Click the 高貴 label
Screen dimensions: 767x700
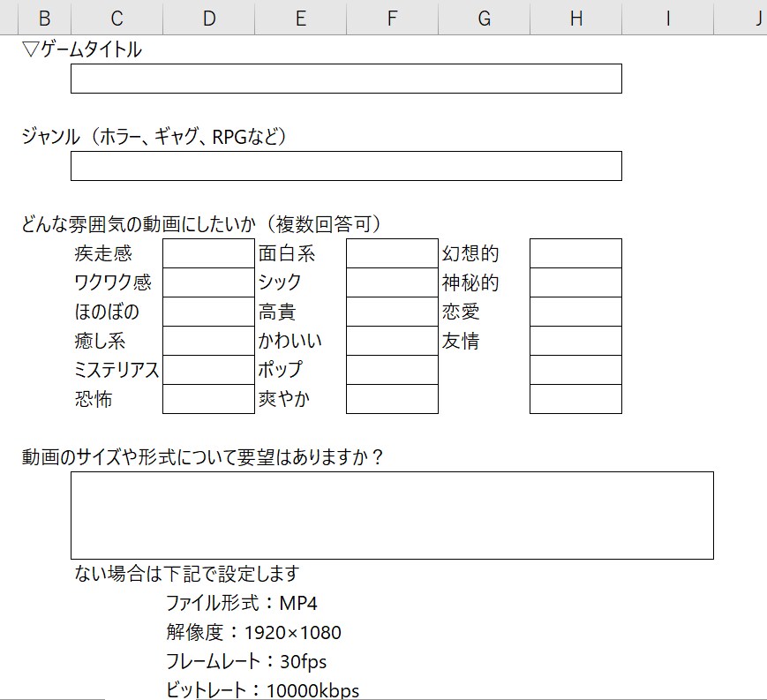tap(277, 312)
